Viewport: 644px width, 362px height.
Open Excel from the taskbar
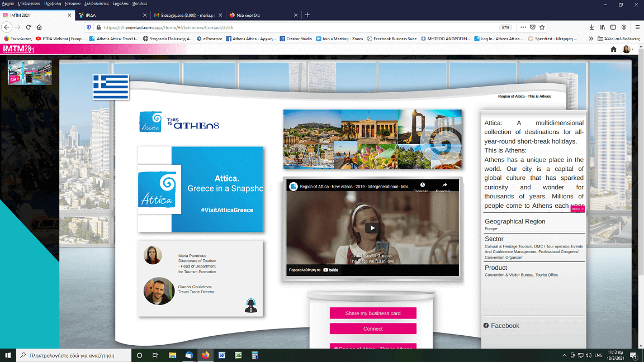coord(238,355)
